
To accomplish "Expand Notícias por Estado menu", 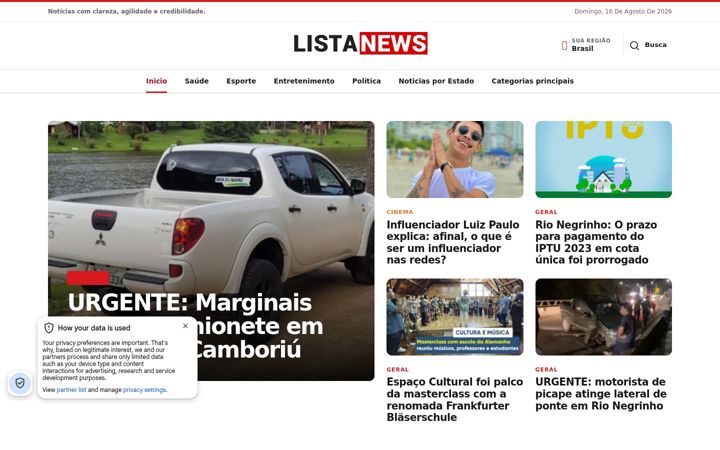I will pyautogui.click(x=436, y=81).
